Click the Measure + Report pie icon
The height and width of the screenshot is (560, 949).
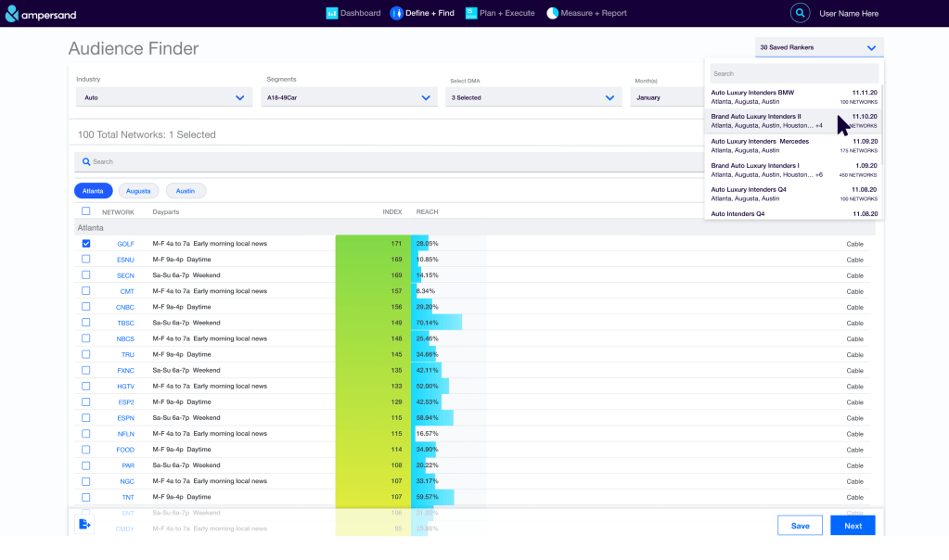tap(552, 14)
